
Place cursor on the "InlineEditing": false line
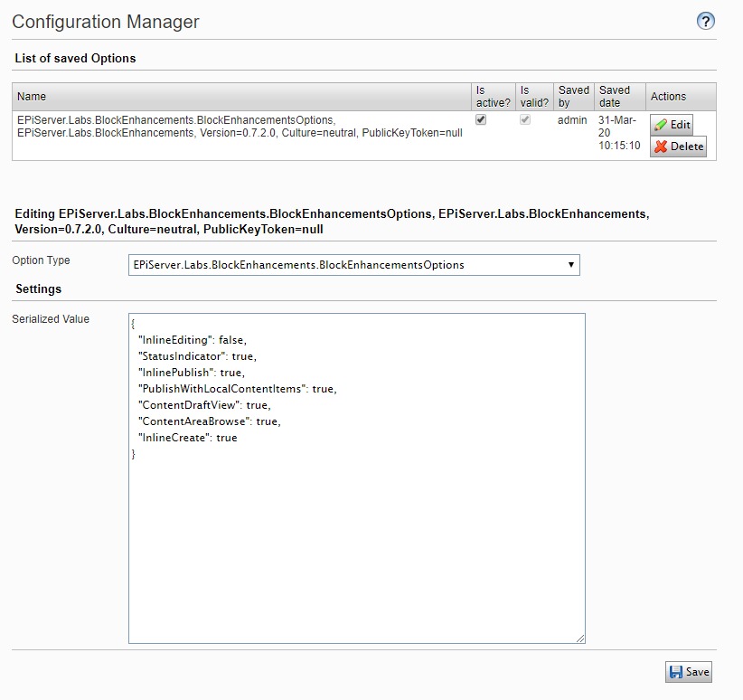[x=191, y=340]
